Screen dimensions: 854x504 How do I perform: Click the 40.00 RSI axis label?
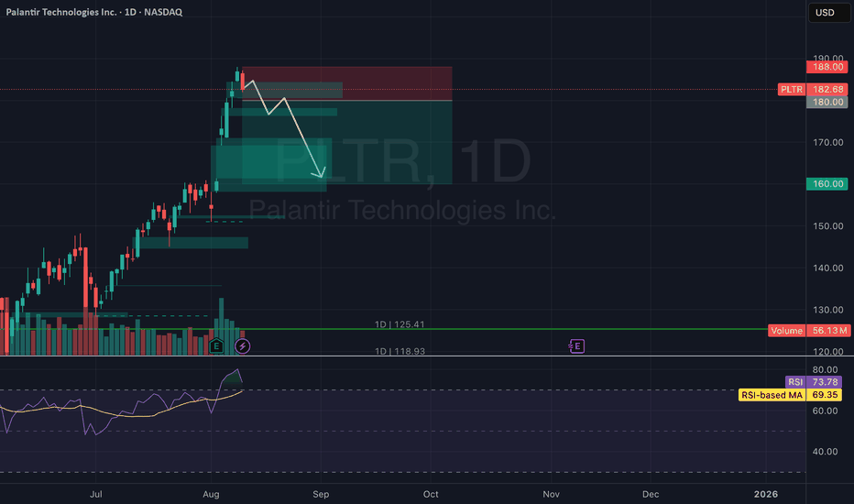tap(825, 452)
